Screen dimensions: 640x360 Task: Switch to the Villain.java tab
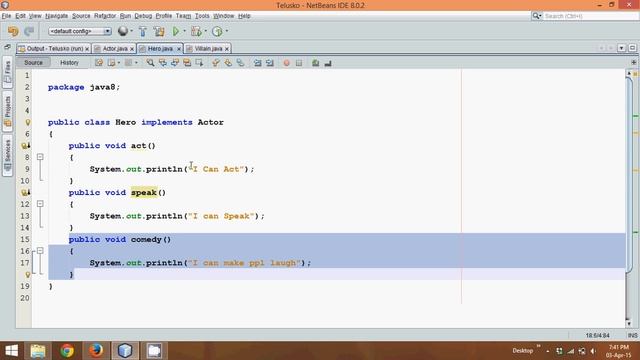pyautogui.click(x=208, y=49)
